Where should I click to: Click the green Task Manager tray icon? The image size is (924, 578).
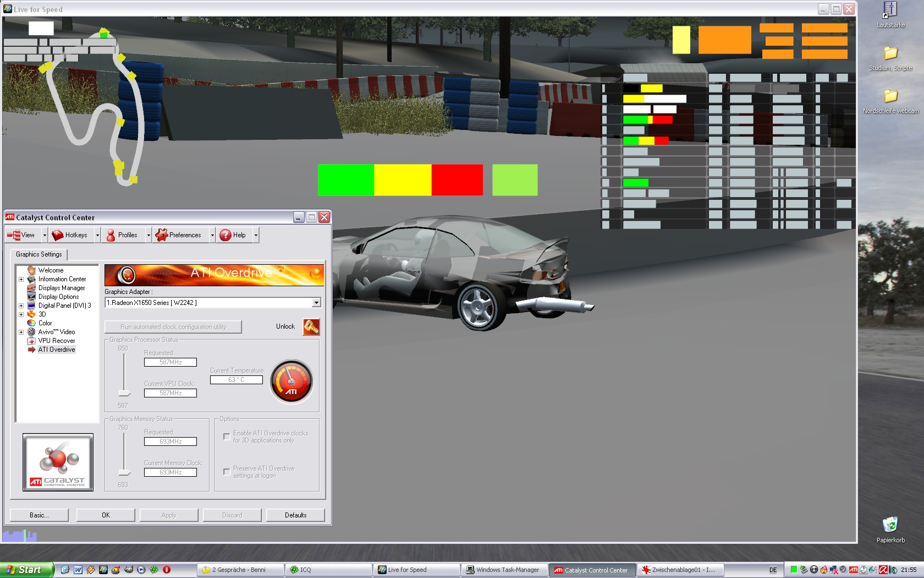(794, 570)
